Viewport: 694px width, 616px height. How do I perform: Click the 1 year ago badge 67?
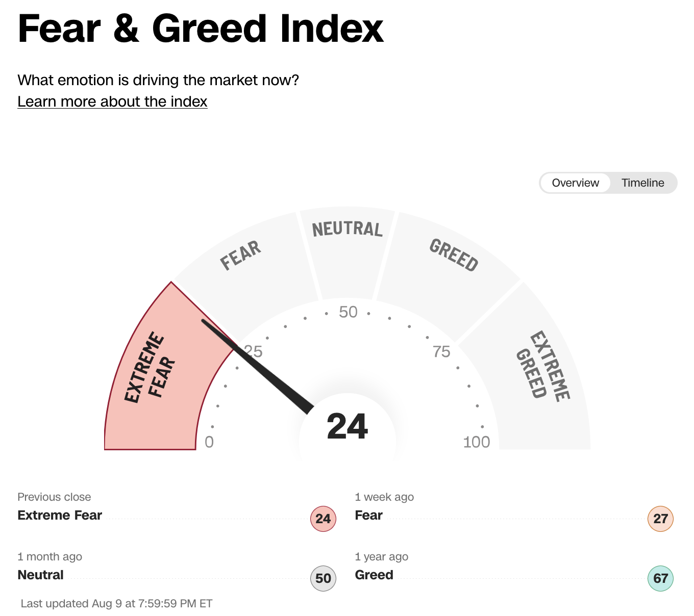[x=660, y=578]
